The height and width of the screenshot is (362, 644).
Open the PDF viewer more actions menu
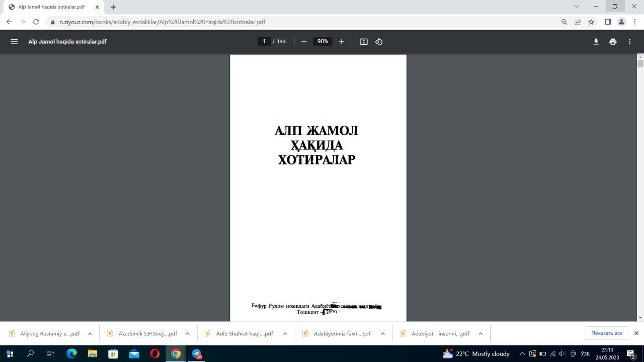coord(629,42)
